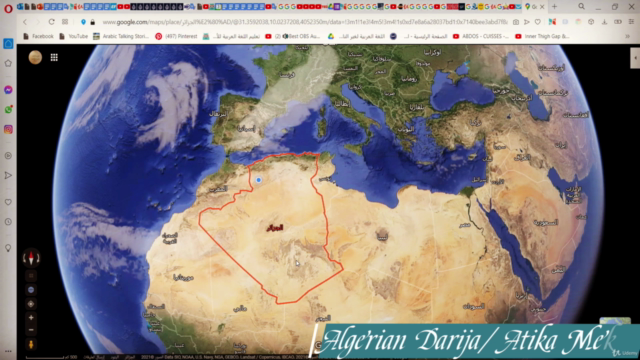Open the ABDOS - CUISSES bookmark
Screen dimensions: 640x360
481,36
